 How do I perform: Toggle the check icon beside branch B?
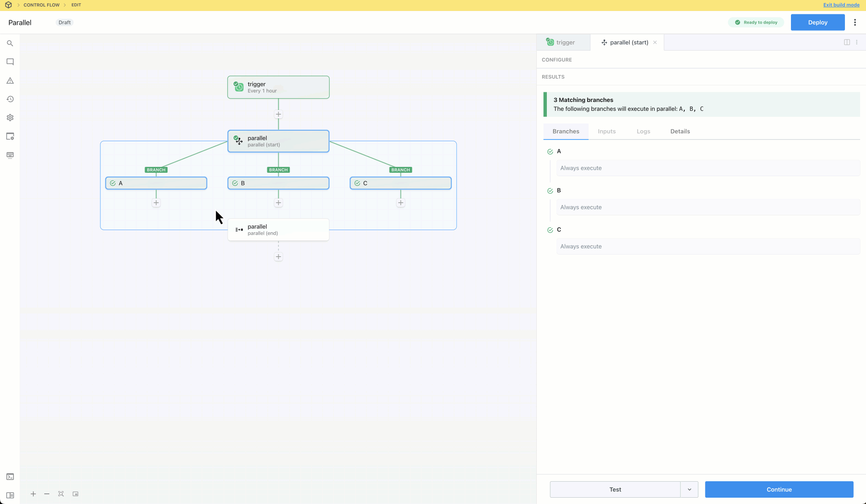point(550,191)
